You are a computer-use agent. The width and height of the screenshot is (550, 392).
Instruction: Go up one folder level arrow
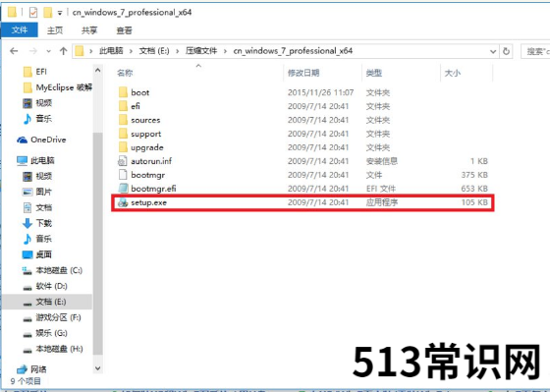tap(63, 51)
